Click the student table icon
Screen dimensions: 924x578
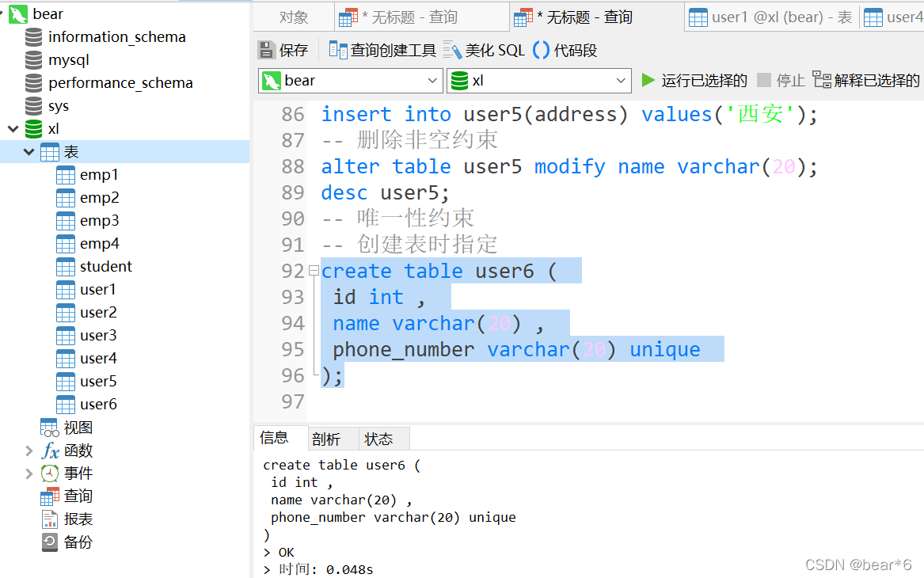(66, 267)
